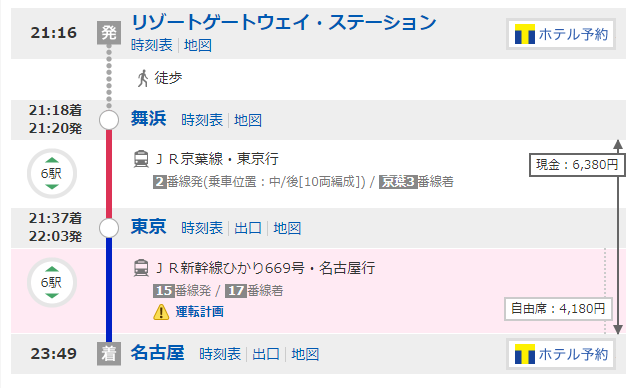This screenshot has width=635, height=388.
Task: Click the gray 着 arrival marker icon
Action: [x=109, y=354]
